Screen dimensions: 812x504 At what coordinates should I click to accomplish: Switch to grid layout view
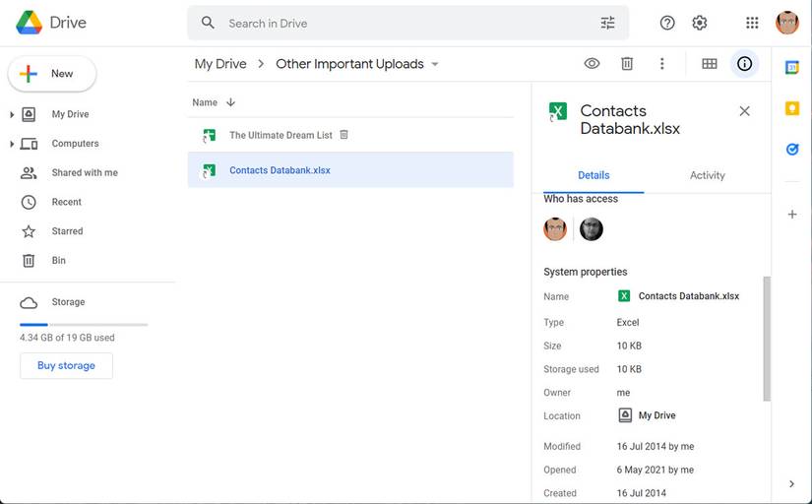click(709, 64)
